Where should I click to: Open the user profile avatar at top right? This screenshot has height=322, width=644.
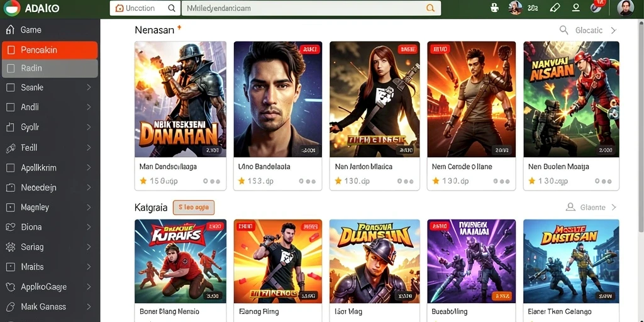pos(625,8)
